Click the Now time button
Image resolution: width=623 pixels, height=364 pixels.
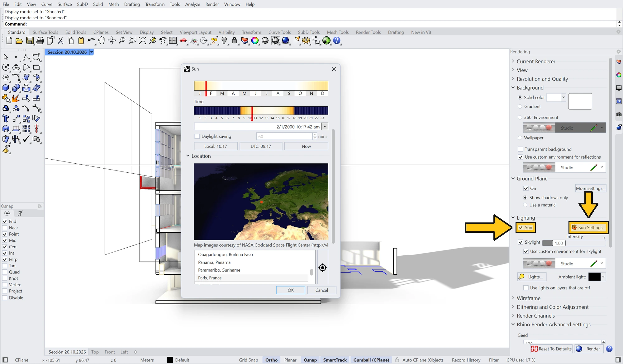click(306, 146)
